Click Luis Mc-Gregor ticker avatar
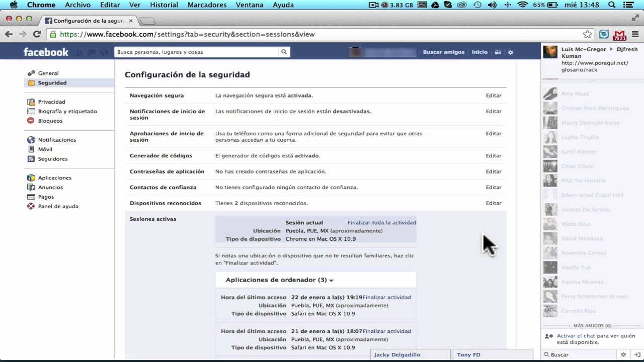 click(550, 52)
